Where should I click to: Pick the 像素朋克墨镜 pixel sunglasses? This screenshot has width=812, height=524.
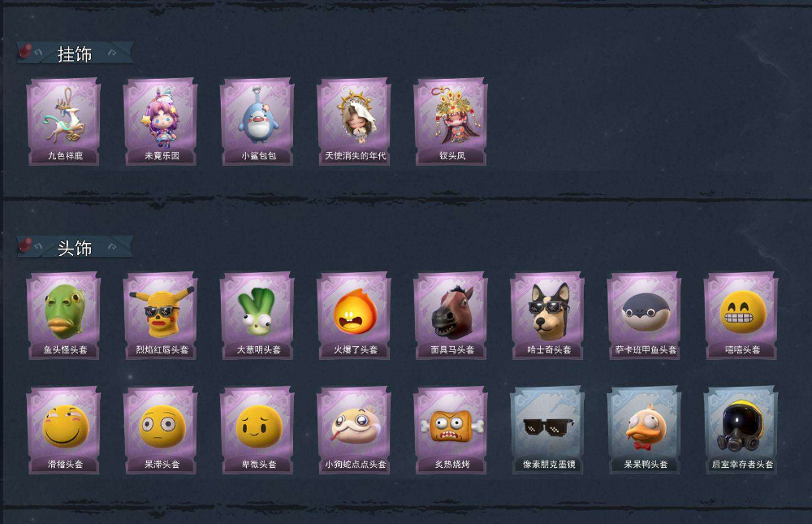click(548, 431)
